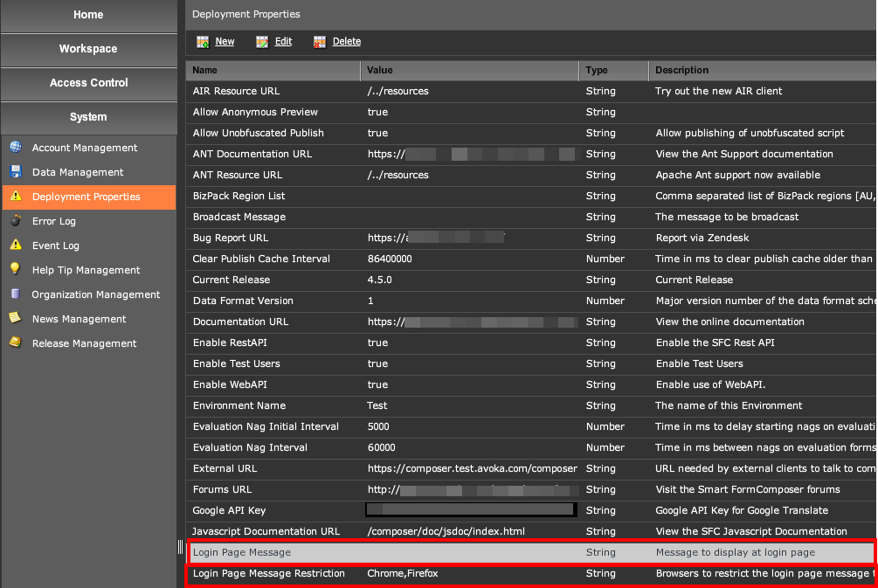Click the New link

pos(225,41)
